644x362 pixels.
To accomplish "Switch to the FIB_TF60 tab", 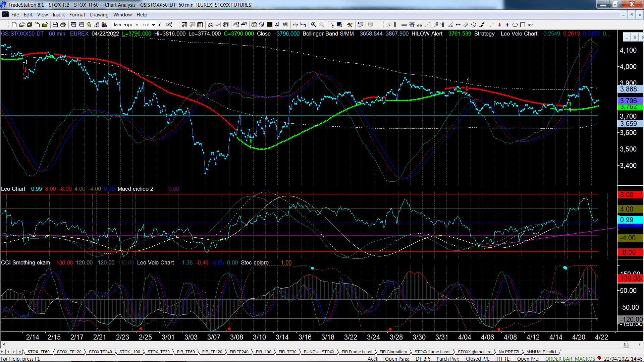I will click(x=186, y=352).
